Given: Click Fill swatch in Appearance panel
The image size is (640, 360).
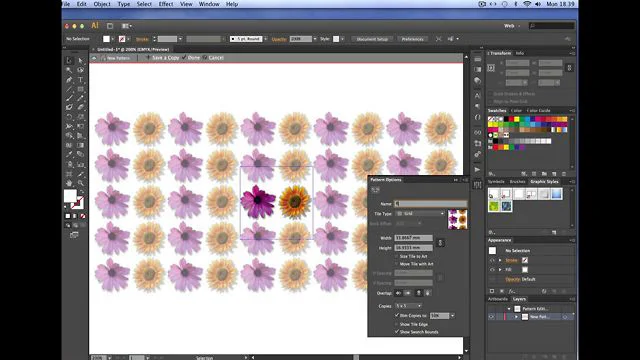Looking at the screenshot, I should click(x=525, y=270).
